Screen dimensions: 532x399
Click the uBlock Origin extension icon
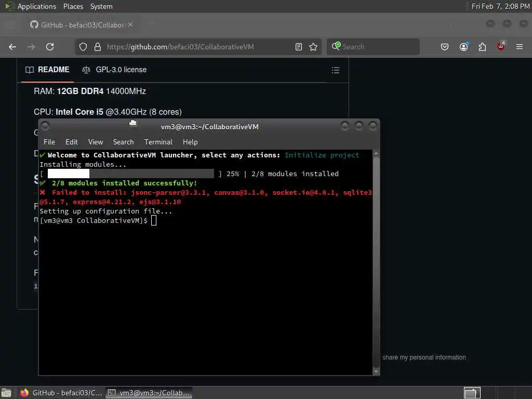(x=501, y=46)
